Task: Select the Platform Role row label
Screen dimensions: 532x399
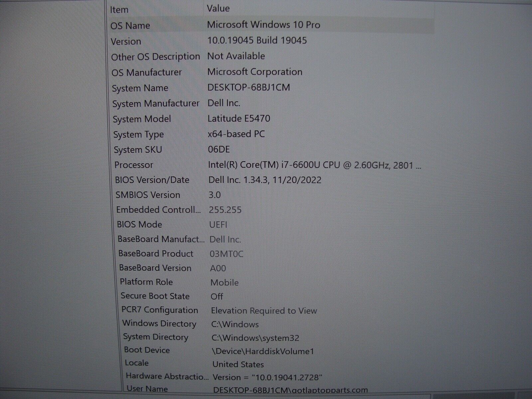Action: pyautogui.click(x=146, y=282)
